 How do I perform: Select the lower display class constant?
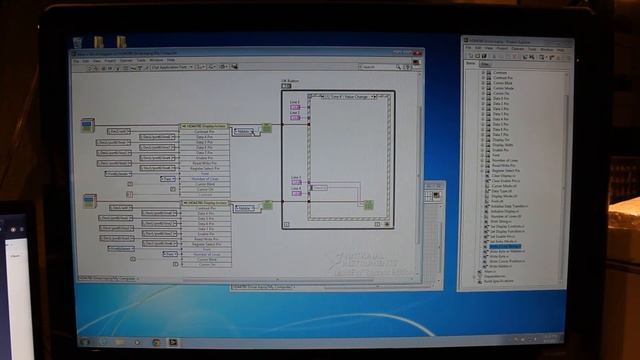pos(90,201)
